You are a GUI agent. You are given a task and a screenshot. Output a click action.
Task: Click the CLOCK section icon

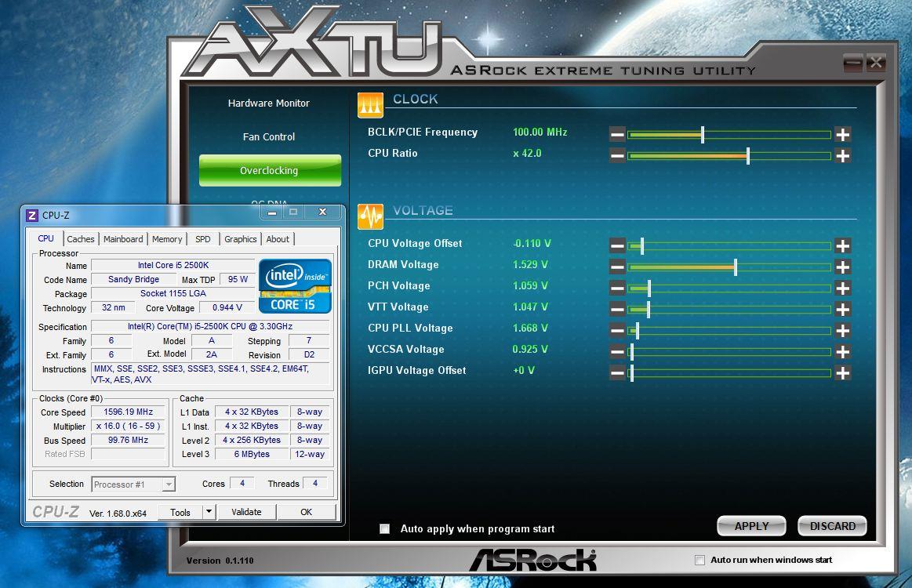pyautogui.click(x=370, y=105)
